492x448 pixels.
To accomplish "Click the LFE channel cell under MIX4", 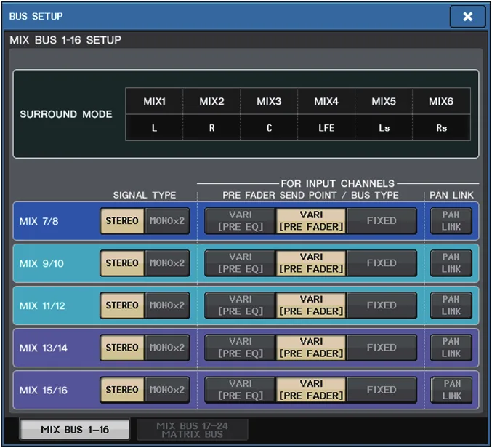I will tap(326, 128).
